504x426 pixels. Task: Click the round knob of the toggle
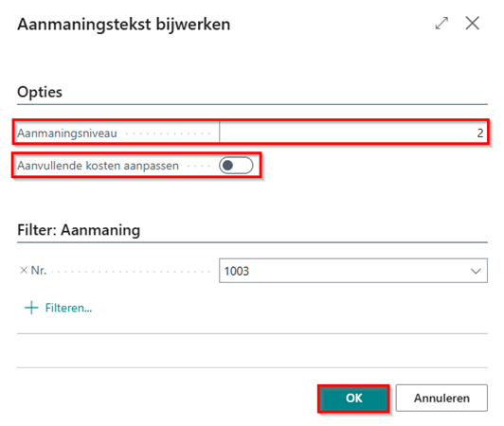(228, 166)
